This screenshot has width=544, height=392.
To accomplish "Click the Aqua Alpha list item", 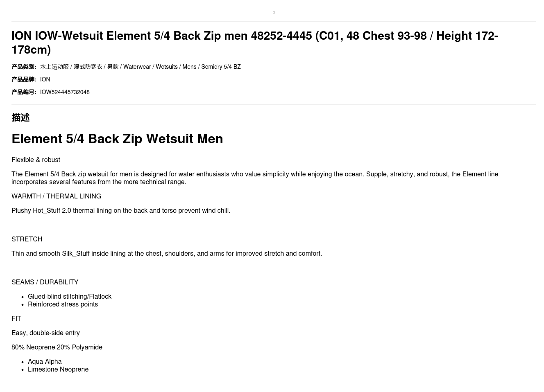I will (45, 362).
